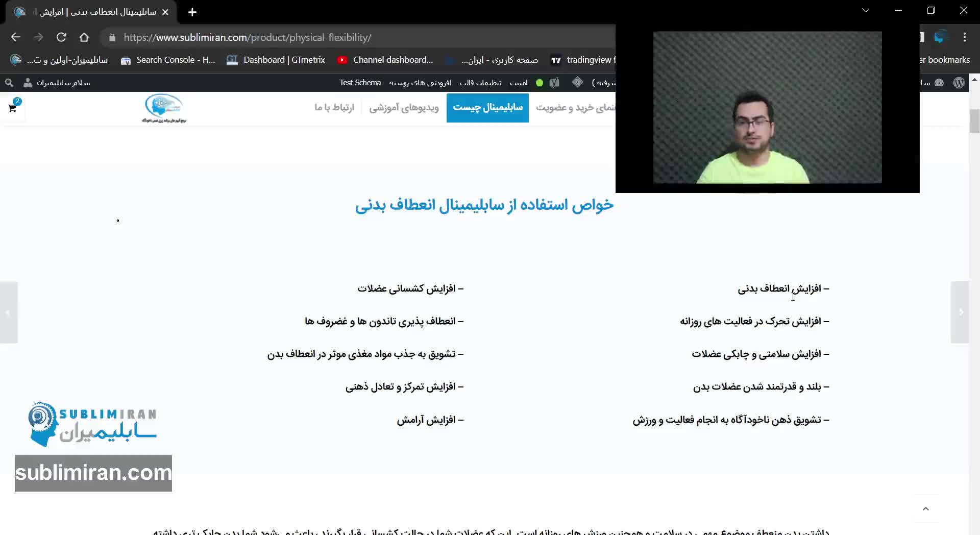Click the previous product arrow on left edge
This screenshot has height=535, width=980.
pyautogui.click(x=9, y=312)
